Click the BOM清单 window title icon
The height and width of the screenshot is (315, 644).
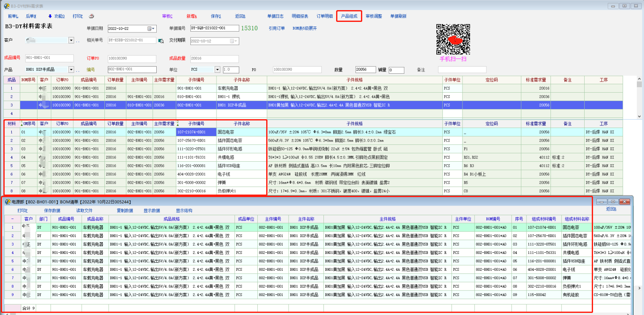[x=8, y=202]
